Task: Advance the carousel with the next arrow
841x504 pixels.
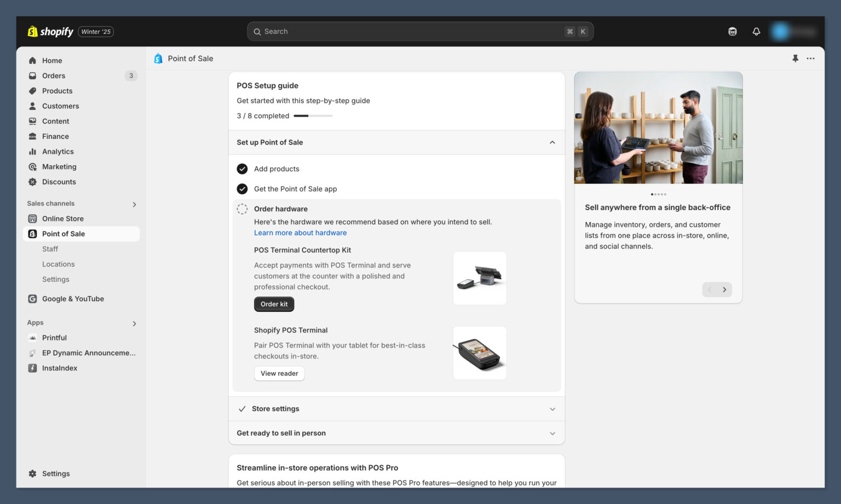Action: [x=725, y=289]
